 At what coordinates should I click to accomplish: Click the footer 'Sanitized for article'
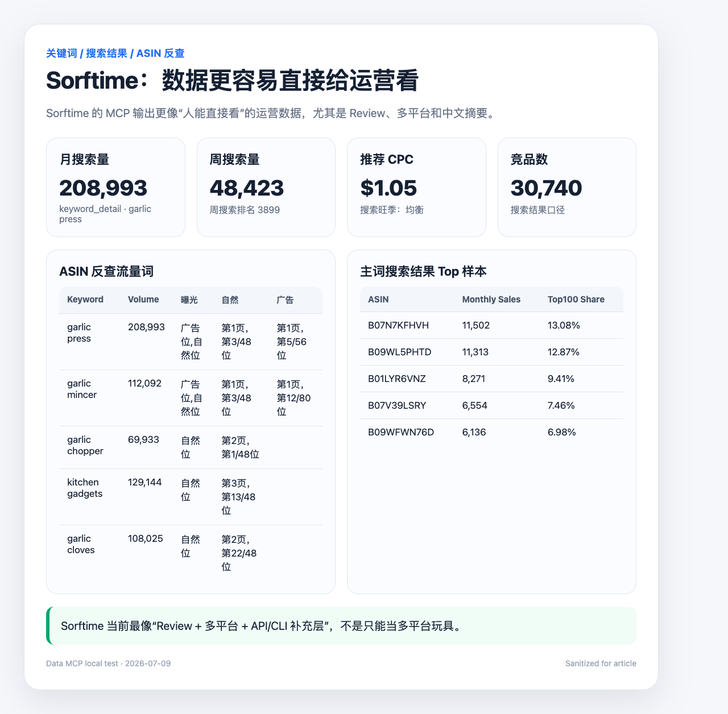click(x=601, y=663)
